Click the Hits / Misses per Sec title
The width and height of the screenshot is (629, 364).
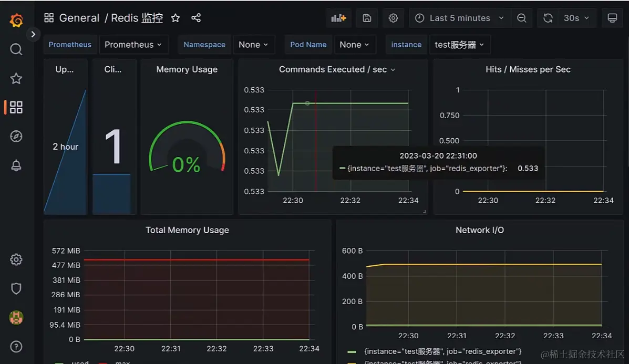528,69
